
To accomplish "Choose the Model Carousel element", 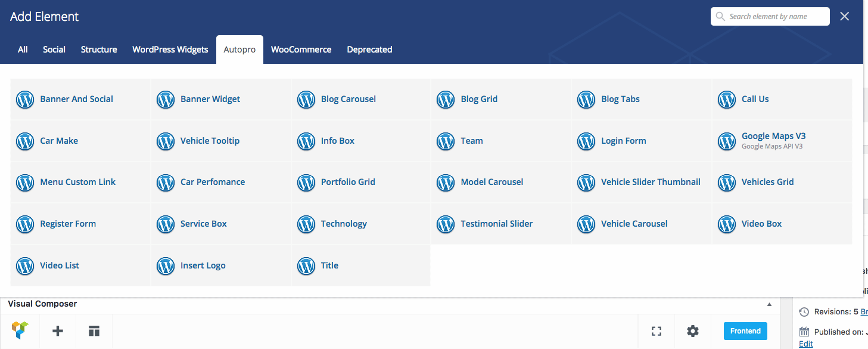I will pos(501,182).
